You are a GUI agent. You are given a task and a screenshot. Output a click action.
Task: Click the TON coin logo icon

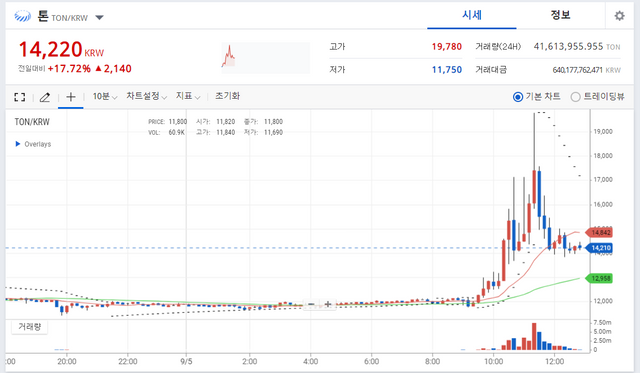click(22, 16)
